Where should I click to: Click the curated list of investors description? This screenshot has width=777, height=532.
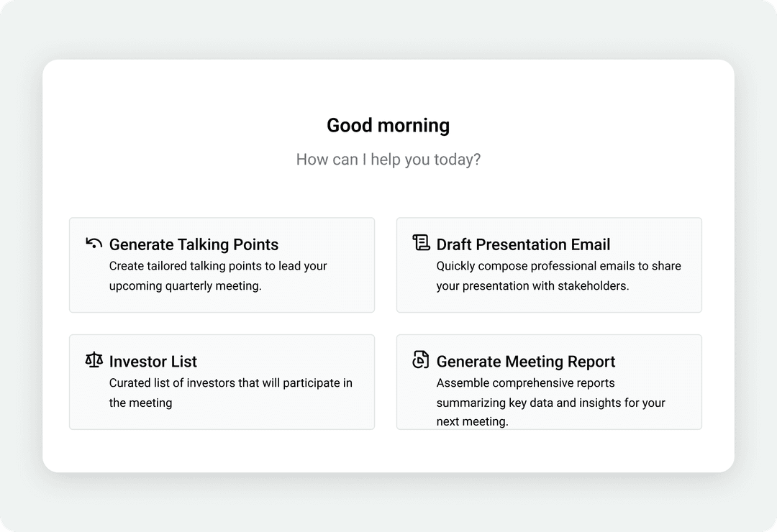point(230,393)
